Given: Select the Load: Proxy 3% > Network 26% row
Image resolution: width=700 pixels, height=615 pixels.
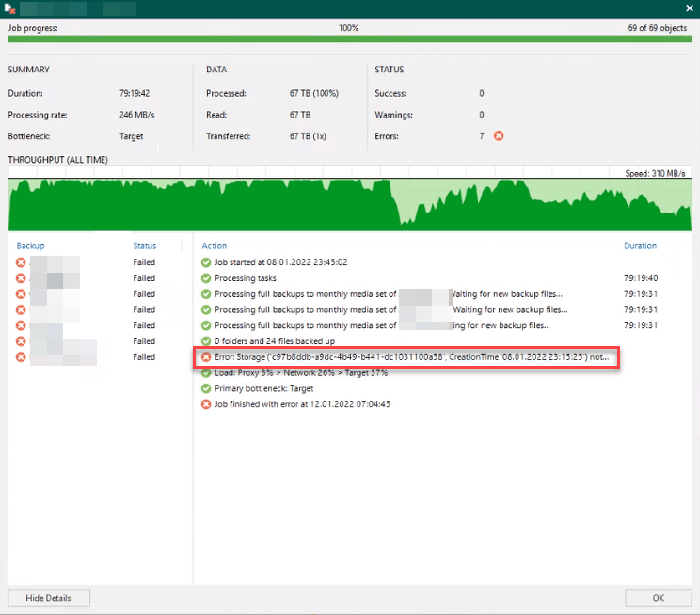Looking at the screenshot, I should 301,373.
